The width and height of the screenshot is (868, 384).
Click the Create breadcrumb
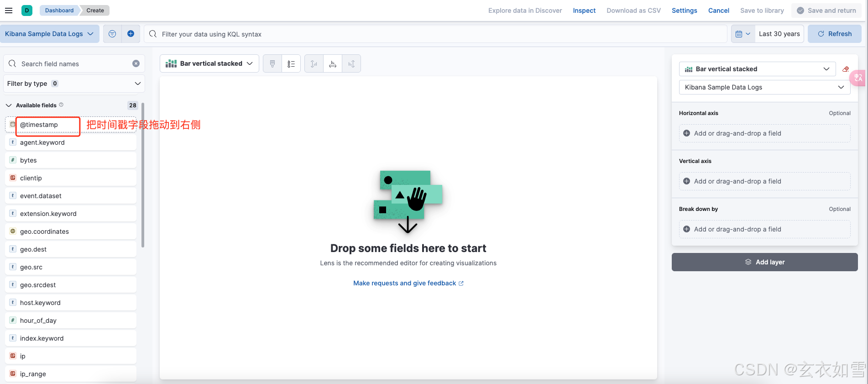95,10
